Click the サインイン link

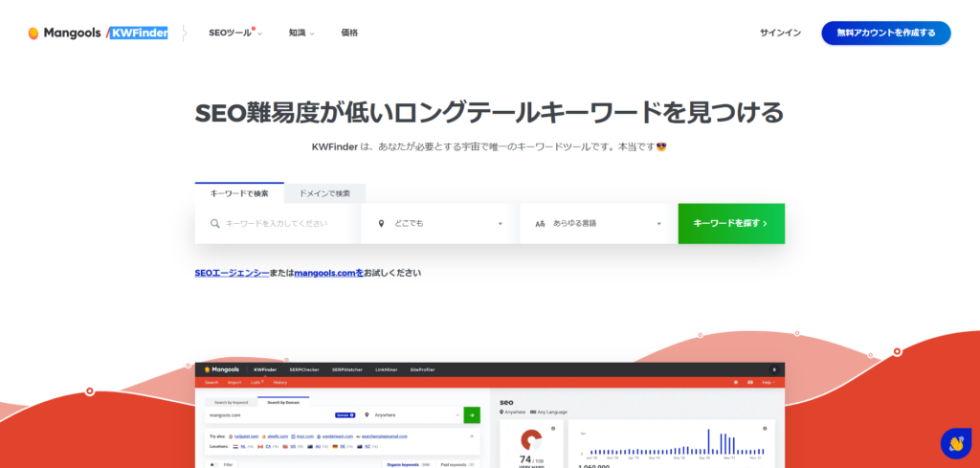coord(780,33)
